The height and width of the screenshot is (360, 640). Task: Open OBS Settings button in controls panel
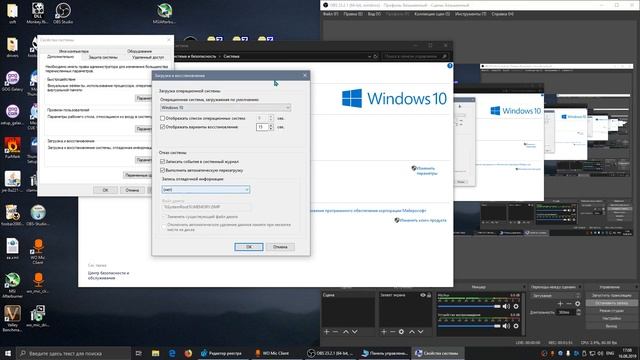tap(611, 318)
